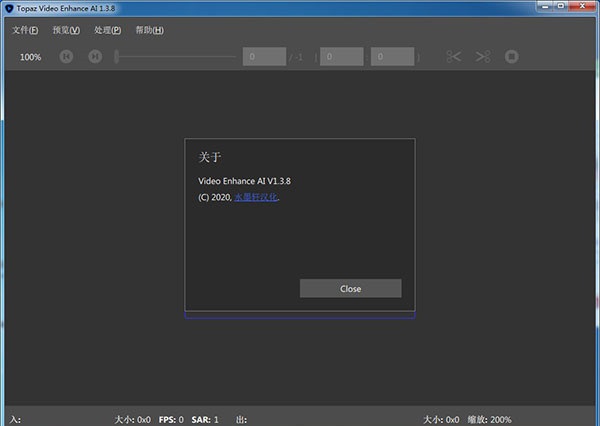
Task: Click the end frame input field
Action: [392, 57]
